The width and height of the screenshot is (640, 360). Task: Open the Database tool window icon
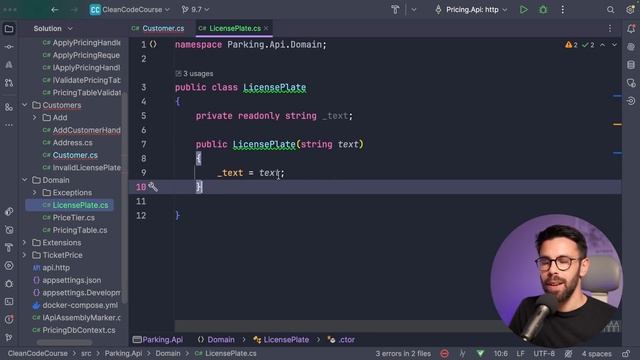coord(631,65)
